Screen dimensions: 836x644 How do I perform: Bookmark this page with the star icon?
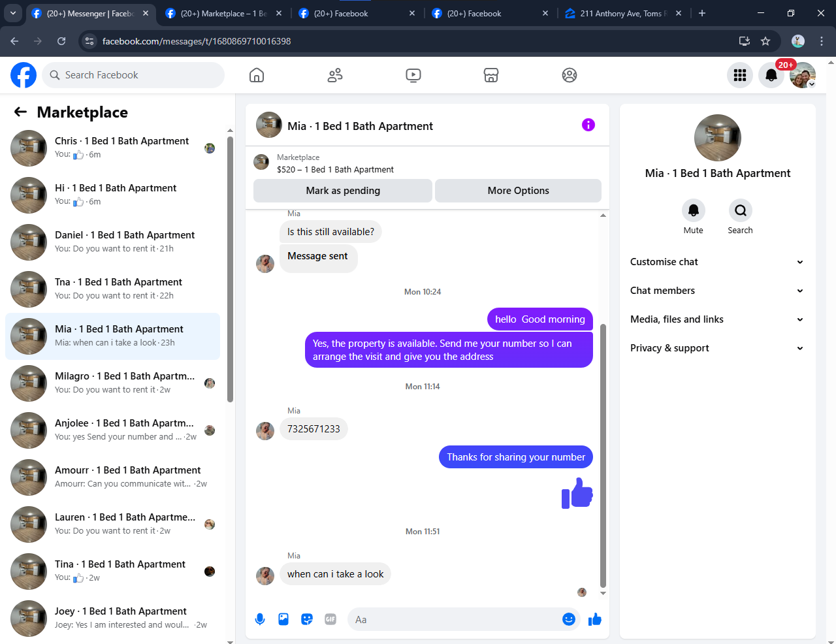coord(765,41)
